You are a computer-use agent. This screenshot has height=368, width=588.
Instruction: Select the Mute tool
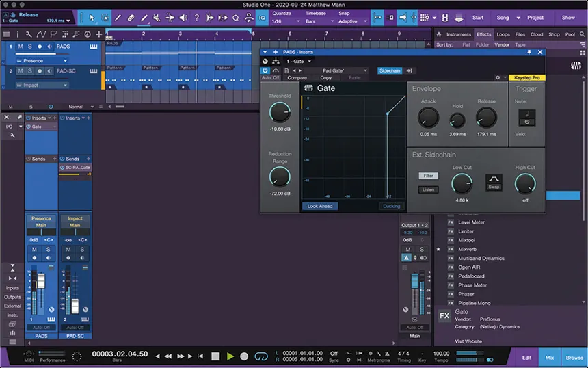(x=157, y=18)
